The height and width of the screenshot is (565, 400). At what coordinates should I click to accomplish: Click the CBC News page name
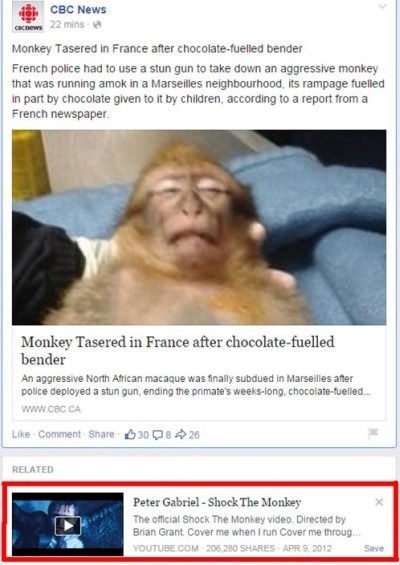point(78,10)
